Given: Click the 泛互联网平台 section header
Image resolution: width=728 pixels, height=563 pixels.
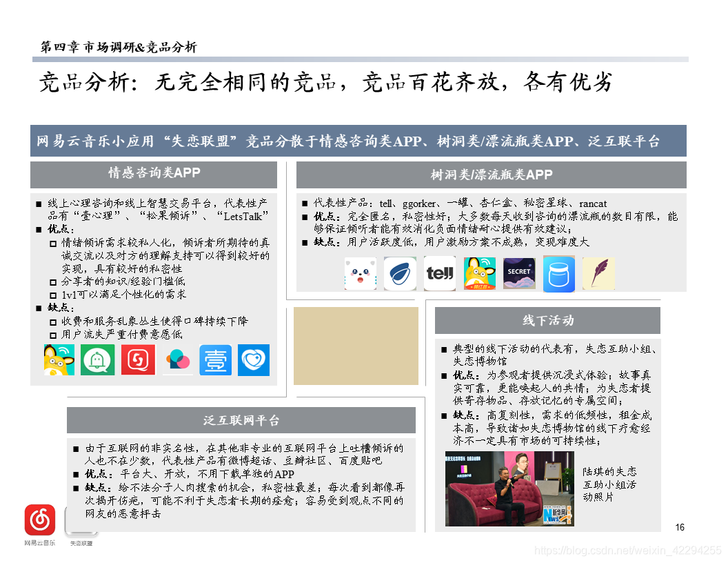Looking at the screenshot, I should coord(241,420).
